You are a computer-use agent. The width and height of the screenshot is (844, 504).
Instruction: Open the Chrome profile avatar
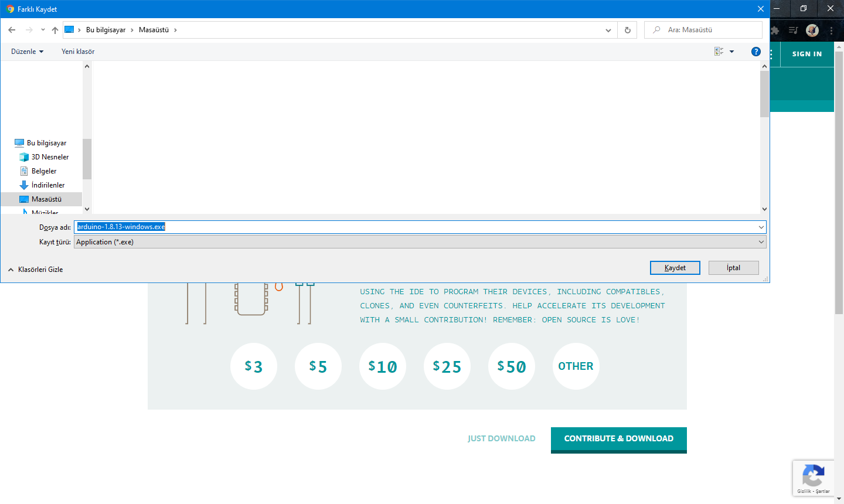tap(812, 30)
